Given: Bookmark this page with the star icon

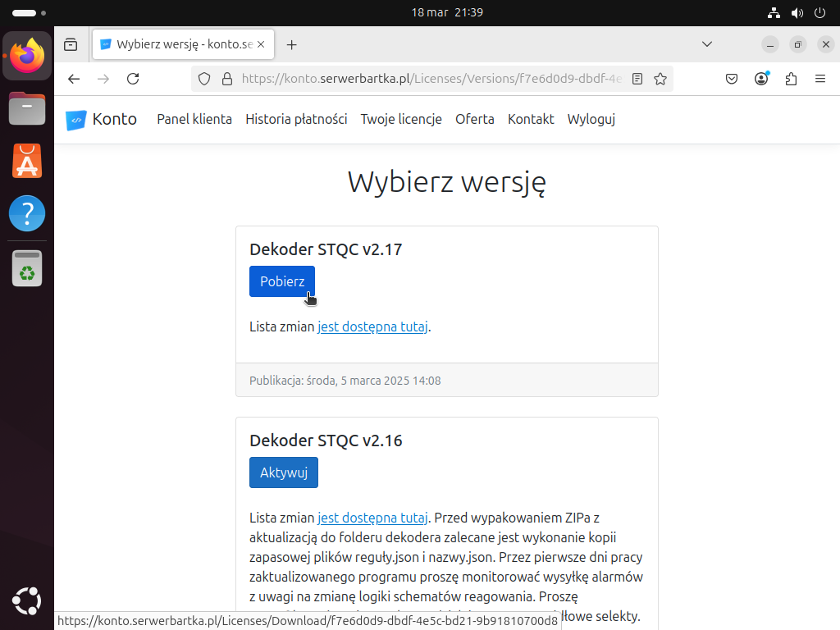Looking at the screenshot, I should pos(660,79).
